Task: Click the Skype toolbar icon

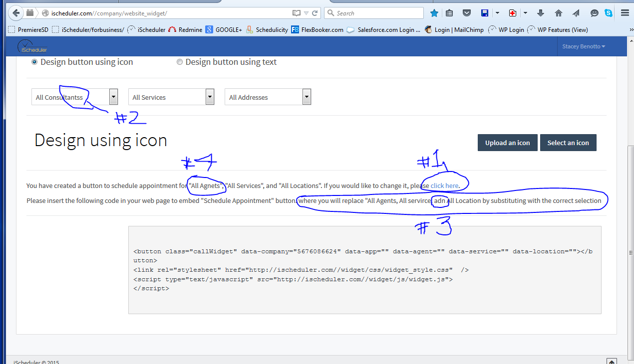Action: (609, 13)
